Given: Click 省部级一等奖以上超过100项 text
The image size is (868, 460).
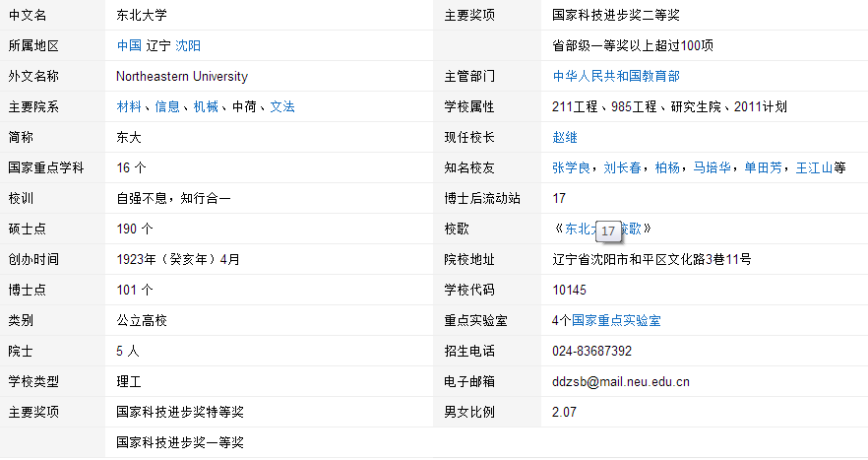Looking at the screenshot, I should coord(633,45).
